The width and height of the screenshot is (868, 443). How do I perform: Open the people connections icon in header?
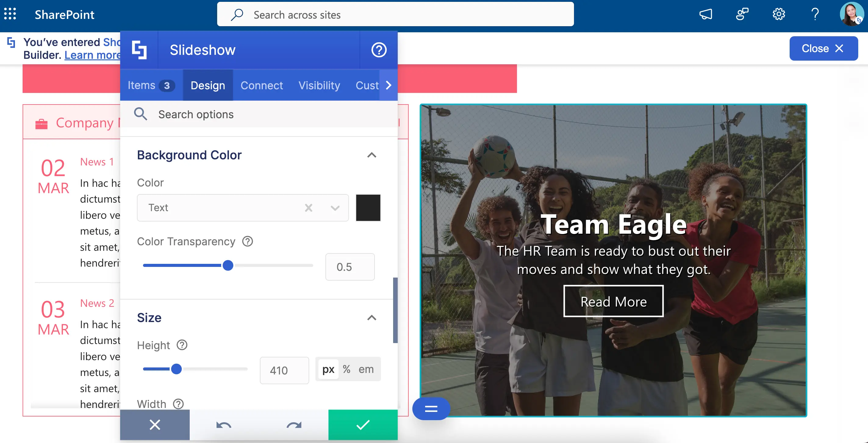(742, 14)
